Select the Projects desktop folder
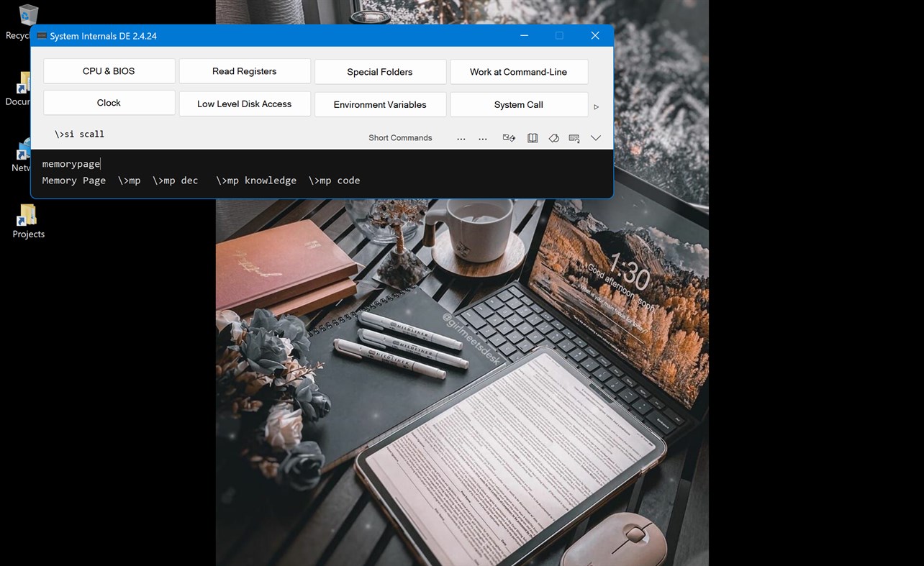Image resolution: width=924 pixels, height=566 pixels. [28, 222]
